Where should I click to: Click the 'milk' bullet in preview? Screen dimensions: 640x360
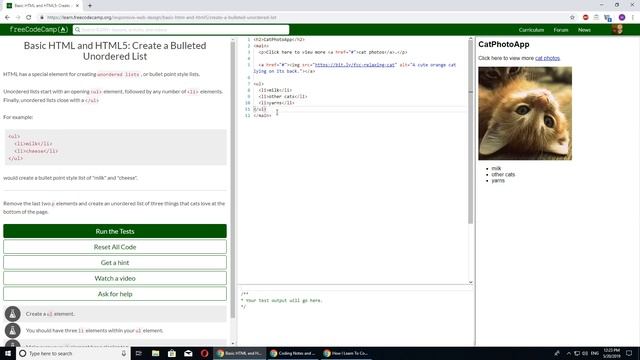pyautogui.click(x=496, y=168)
